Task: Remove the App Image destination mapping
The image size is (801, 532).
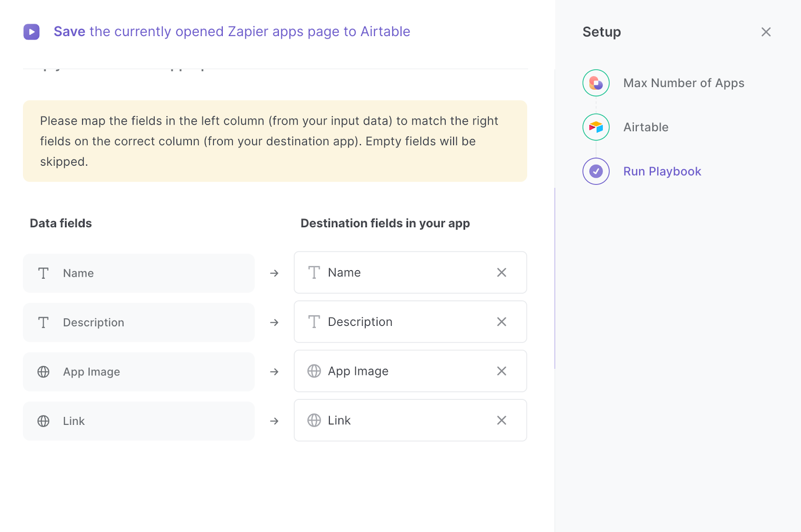Action: 501,371
